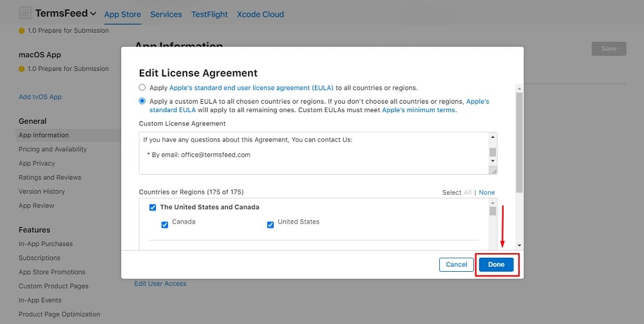Click the Done button
644x324 pixels.
[x=496, y=265]
